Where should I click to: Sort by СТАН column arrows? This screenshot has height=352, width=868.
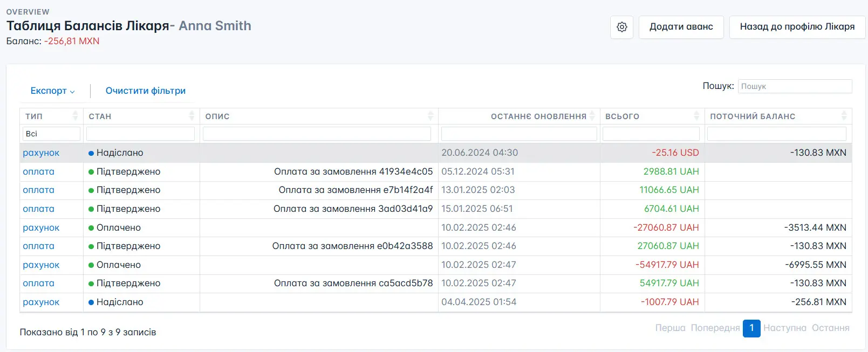pyautogui.click(x=192, y=116)
